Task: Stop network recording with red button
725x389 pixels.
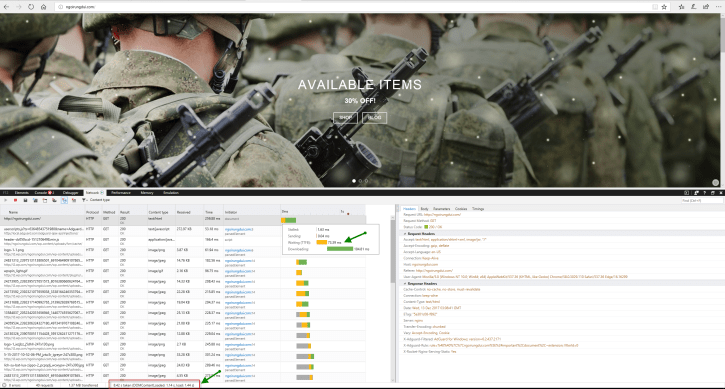Action: [x=15, y=200]
